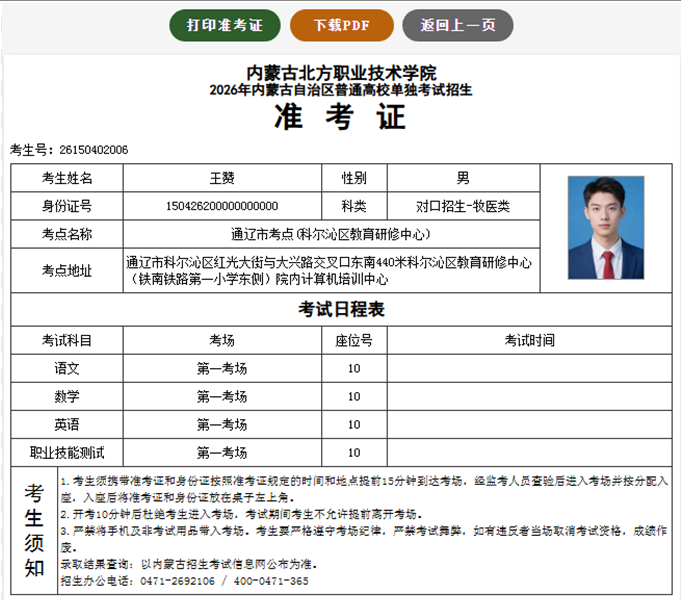Click the exam site address text
Viewport: 681px width, 600px height.
(x=330, y=270)
